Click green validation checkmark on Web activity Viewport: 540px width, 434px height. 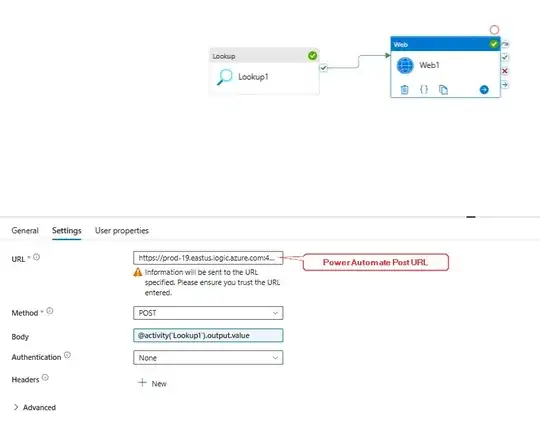click(x=494, y=44)
